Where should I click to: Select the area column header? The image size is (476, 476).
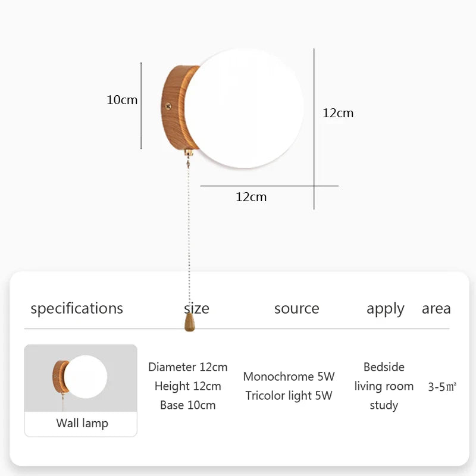pyautogui.click(x=436, y=308)
